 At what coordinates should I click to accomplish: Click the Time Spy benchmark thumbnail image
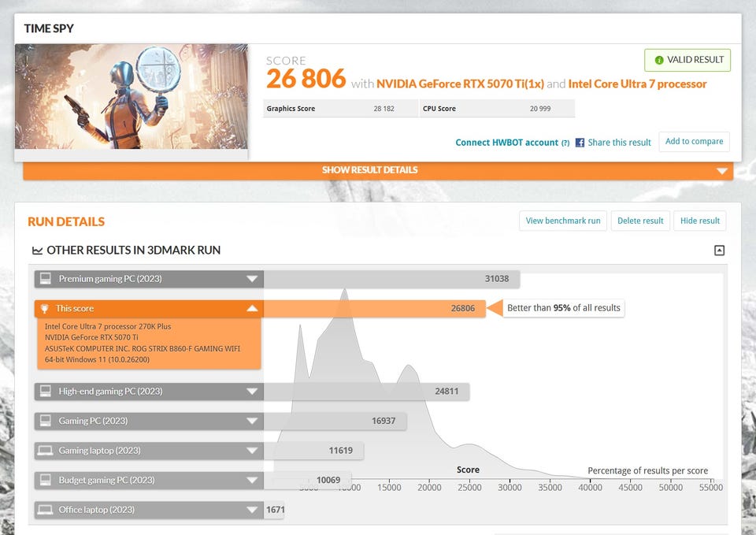point(132,96)
